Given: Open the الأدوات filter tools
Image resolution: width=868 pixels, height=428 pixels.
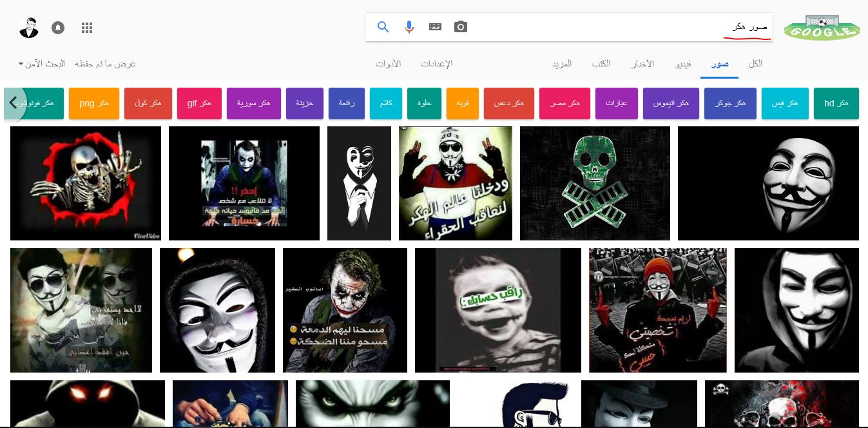Looking at the screenshot, I should 388,64.
